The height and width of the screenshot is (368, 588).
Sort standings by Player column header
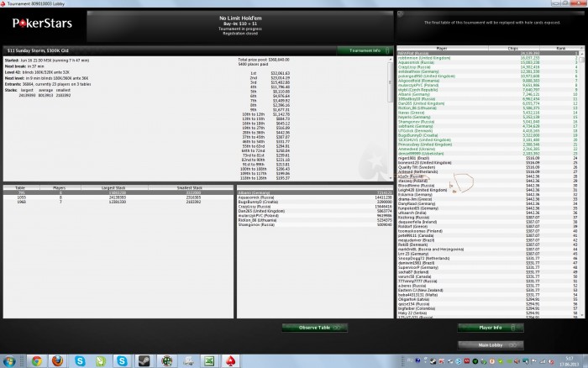tap(443, 49)
